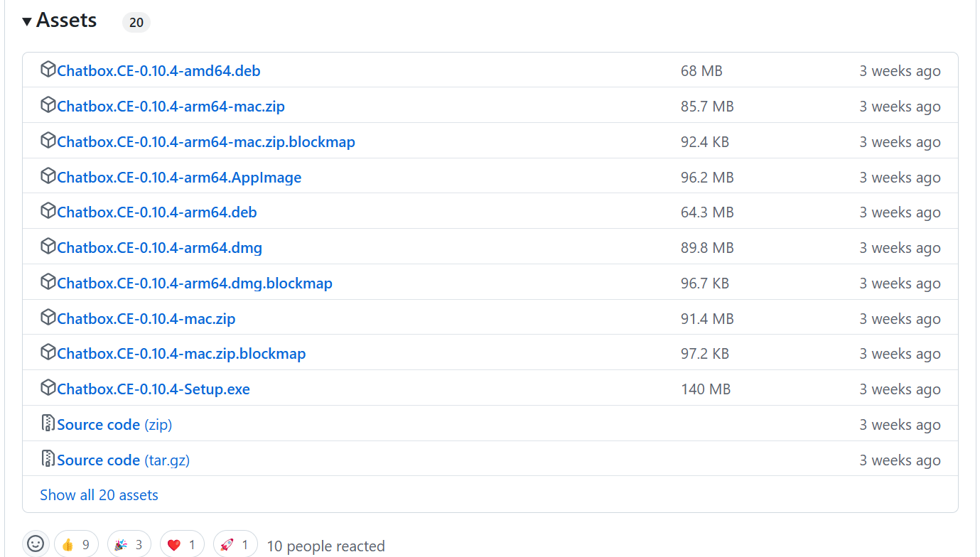The height and width of the screenshot is (557, 980).
Task: Click the 68 MB size of amd64.deb
Action: (x=701, y=71)
